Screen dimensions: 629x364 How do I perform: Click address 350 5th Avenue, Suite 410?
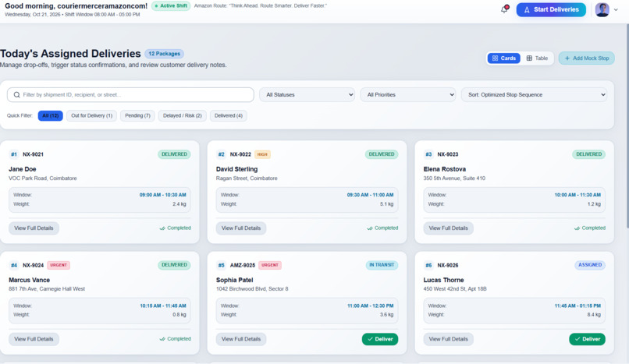(x=454, y=178)
